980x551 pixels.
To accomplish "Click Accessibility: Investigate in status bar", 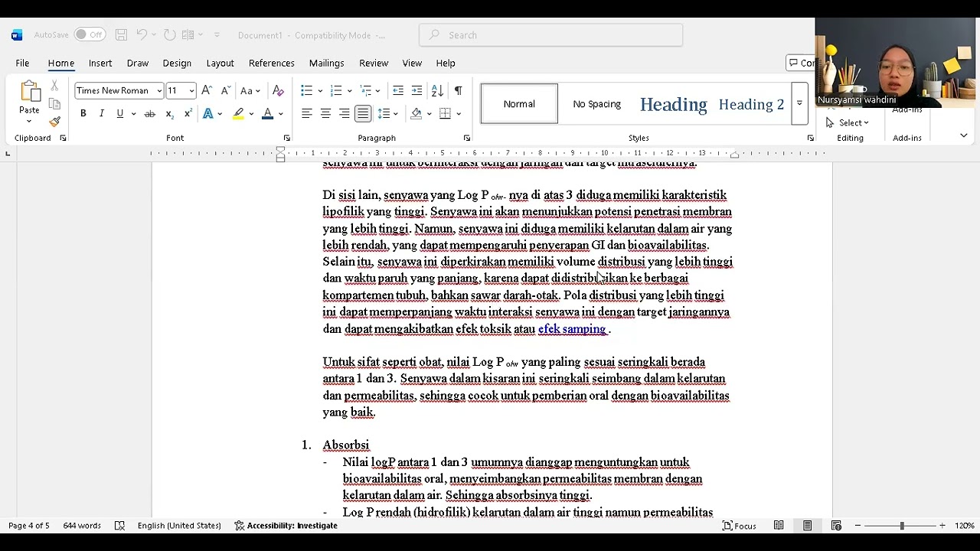I will click(286, 526).
